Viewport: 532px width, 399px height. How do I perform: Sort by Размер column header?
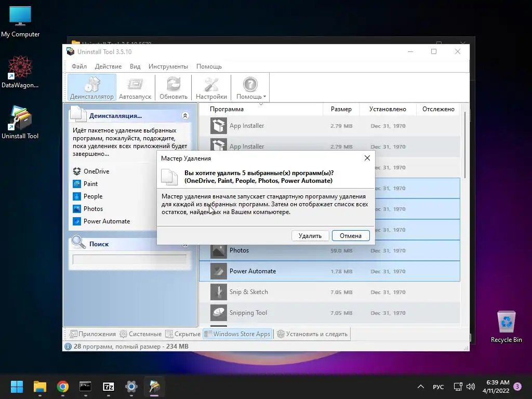point(341,109)
